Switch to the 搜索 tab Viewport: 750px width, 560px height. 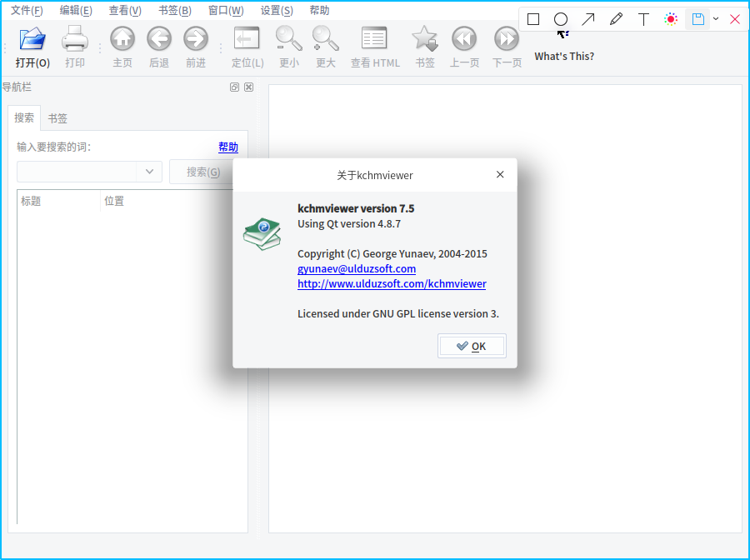[x=24, y=117]
